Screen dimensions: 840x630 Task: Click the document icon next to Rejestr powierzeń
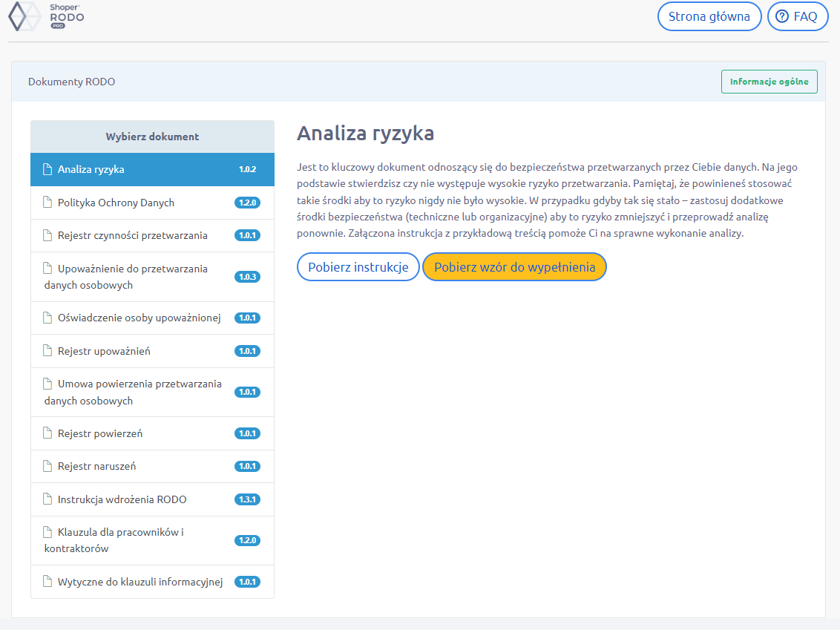tap(47, 433)
